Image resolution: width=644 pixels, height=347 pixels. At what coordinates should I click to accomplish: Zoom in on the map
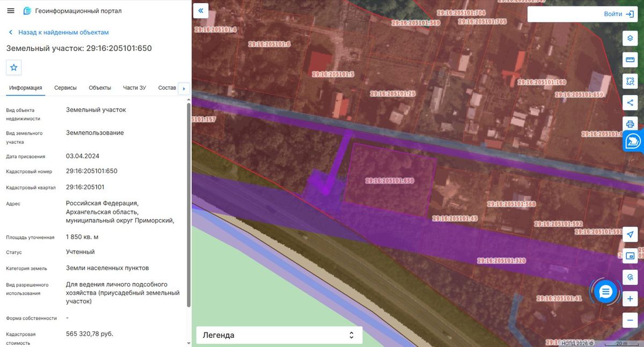coord(630,299)
